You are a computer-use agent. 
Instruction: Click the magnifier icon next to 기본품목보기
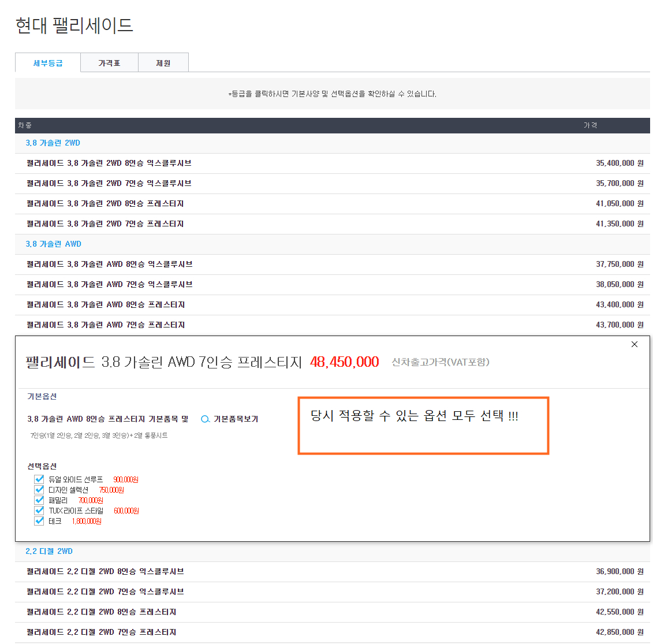205,419
